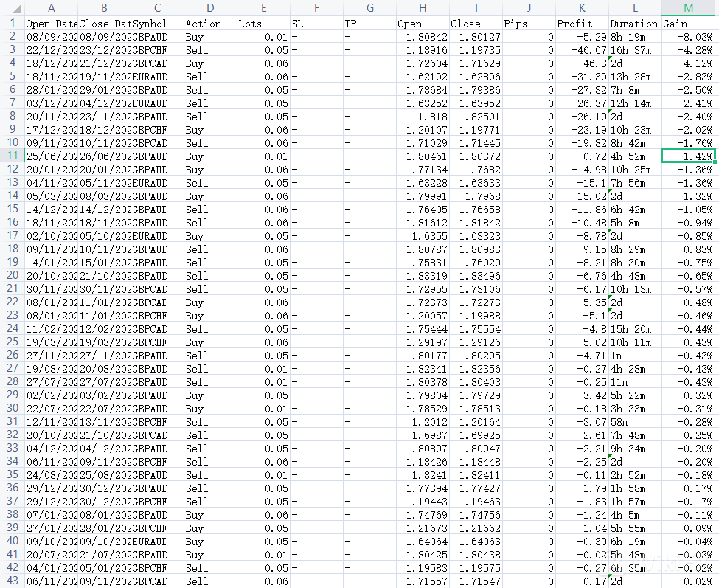Viewport: 719px width, 588px height.
Task: Select the duration cell showing 58m
Action: click(x=635, y=422)
